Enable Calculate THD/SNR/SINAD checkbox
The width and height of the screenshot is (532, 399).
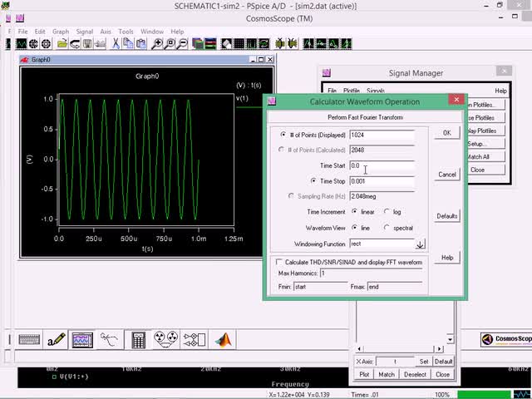(x=279, y=262)
